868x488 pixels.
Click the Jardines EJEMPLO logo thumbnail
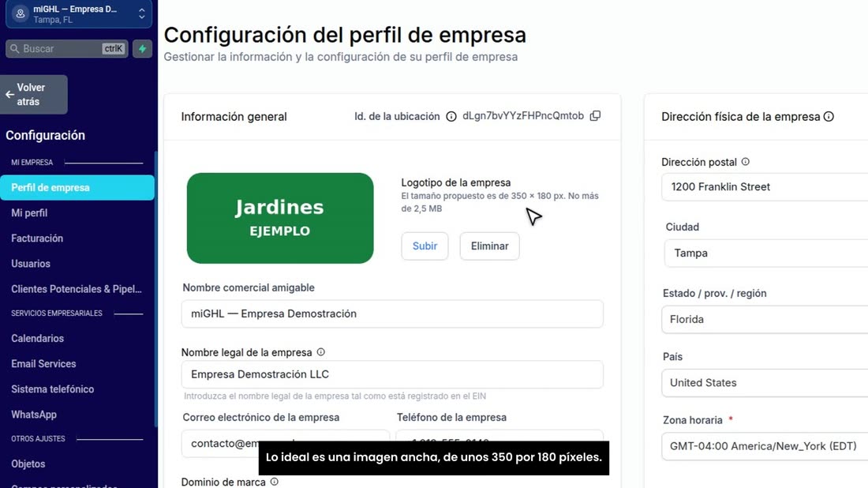click(280, 218)
